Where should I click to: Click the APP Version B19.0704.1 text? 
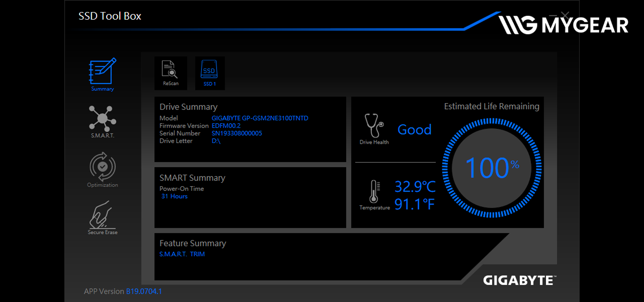pyautogui.click(x=144, y=291)
